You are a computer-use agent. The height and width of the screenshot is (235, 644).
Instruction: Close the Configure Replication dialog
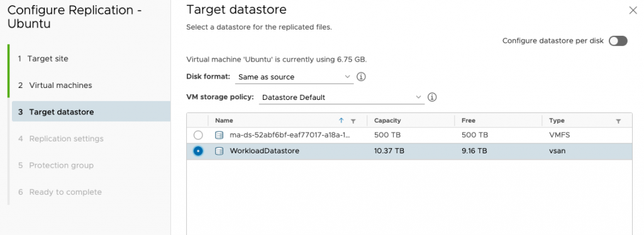tap(633, 11)
